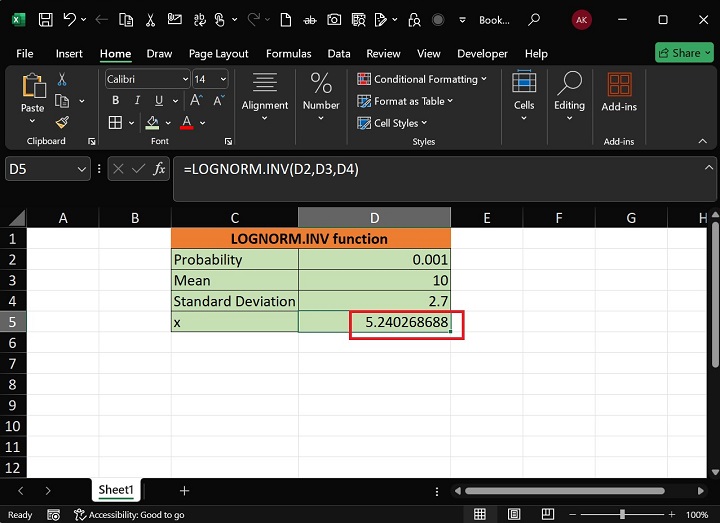Toggle Italic formatting
Viewport: 720px width, 523px height.
(136, 100)
